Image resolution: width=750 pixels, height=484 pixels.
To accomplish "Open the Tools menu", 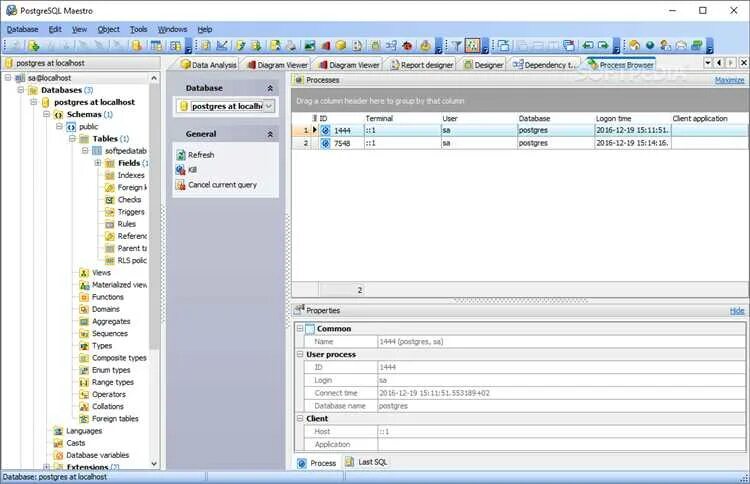I will [x=139, y=29].
